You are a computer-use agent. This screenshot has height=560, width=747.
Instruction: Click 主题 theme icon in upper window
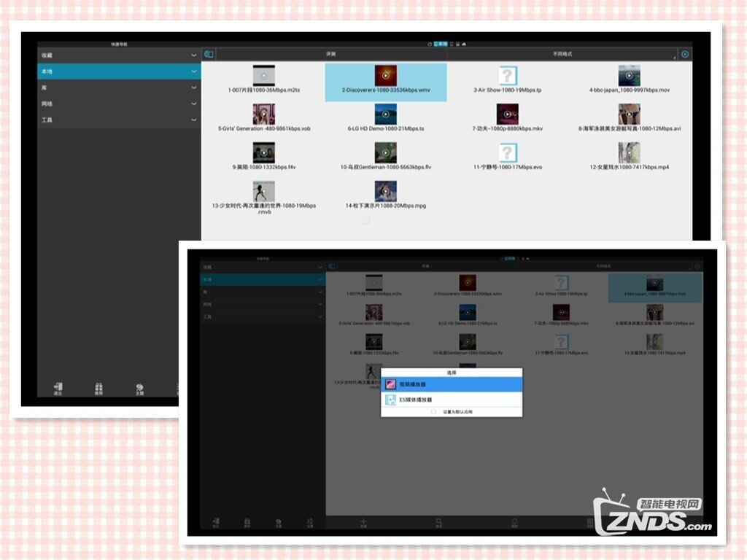[139, 389]
